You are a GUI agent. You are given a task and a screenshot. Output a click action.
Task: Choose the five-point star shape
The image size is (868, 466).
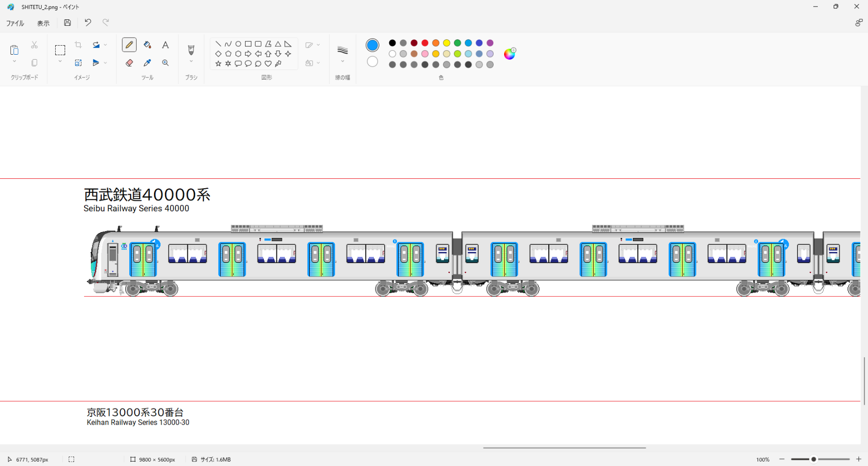point(218,64)
